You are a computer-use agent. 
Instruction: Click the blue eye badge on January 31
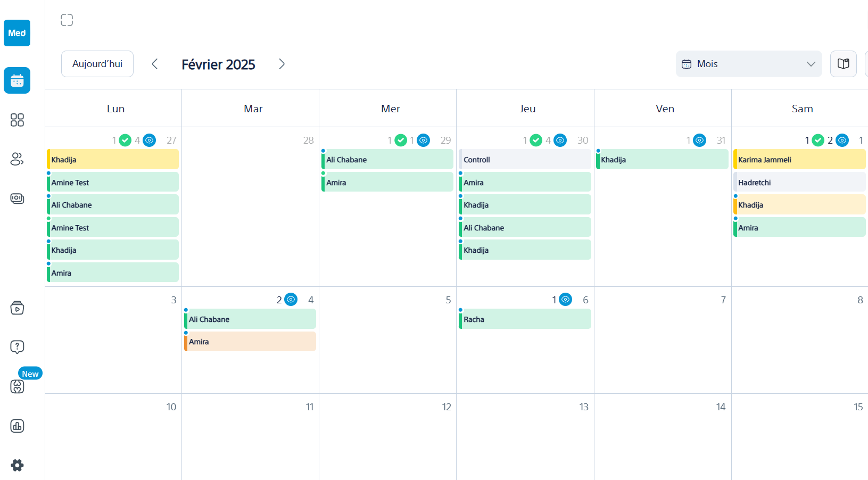(699, 140)
